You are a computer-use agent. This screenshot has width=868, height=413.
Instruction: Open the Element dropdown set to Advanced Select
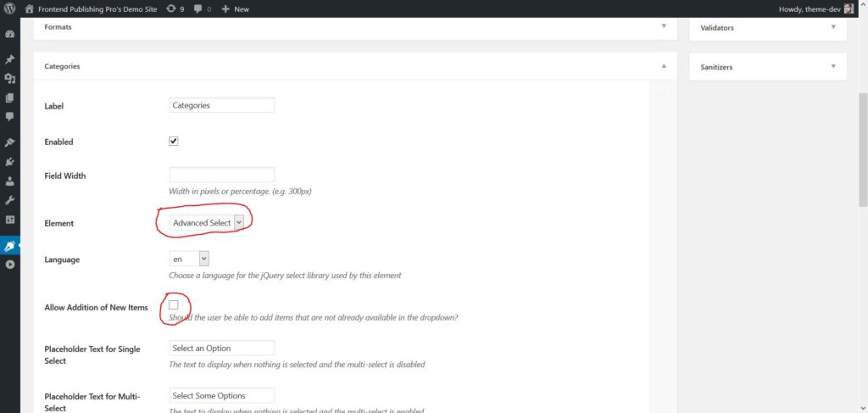click(x=207, y=222)
